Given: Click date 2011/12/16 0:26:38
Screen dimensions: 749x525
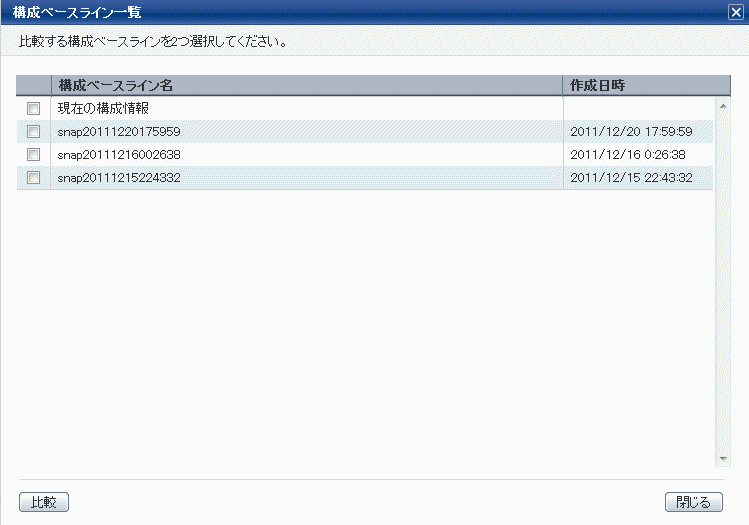Looking at the screenshot, I should 628,155.
